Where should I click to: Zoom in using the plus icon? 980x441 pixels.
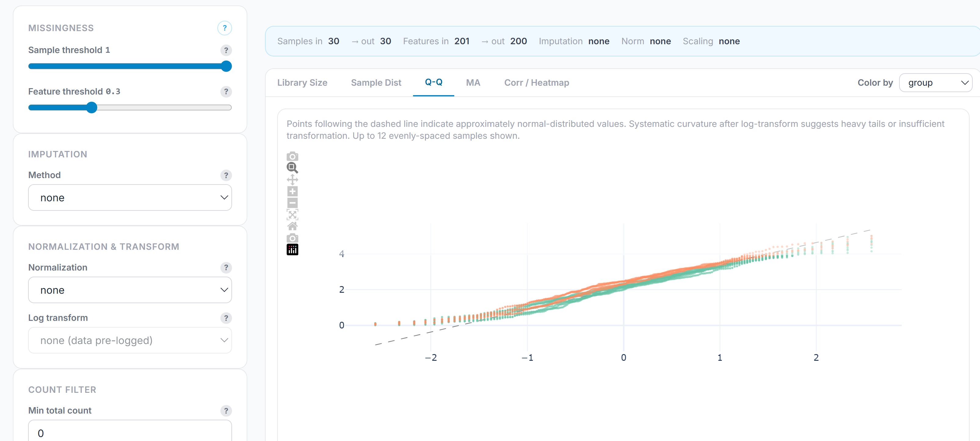tap(292, 191)
